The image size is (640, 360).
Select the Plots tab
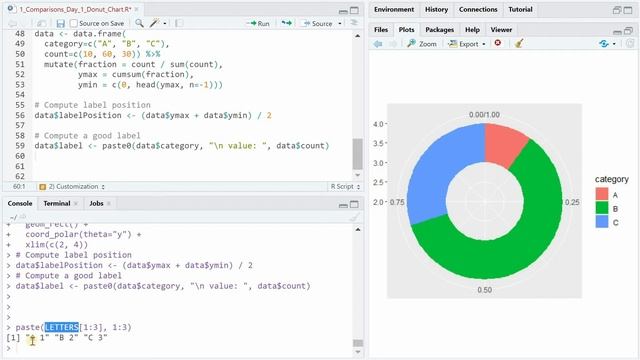(406, 30)
